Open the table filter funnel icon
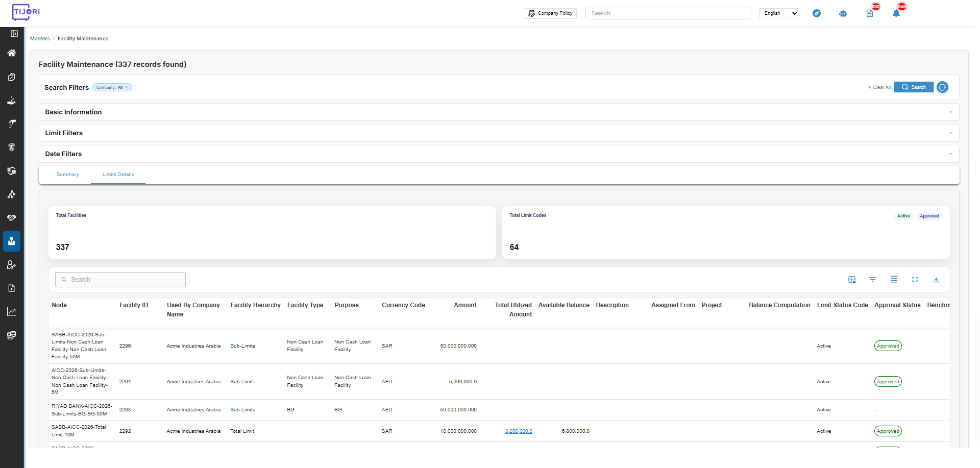This screenshot has width=980, height=468. pos(873,280)
